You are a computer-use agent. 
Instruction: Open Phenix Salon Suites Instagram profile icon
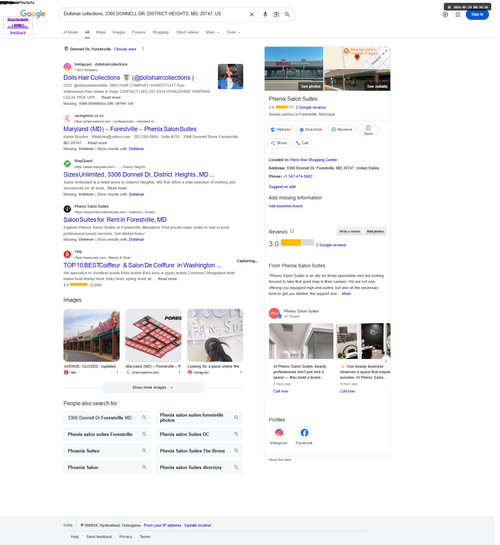coord(279,433)
